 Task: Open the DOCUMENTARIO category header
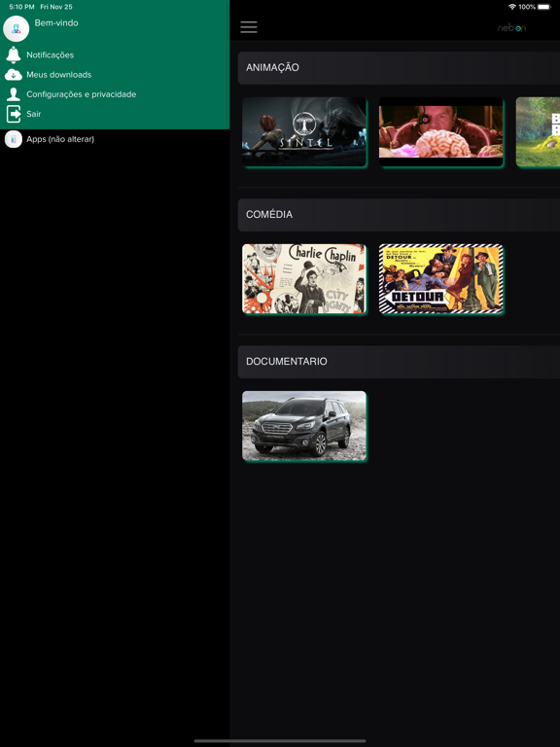399,362
